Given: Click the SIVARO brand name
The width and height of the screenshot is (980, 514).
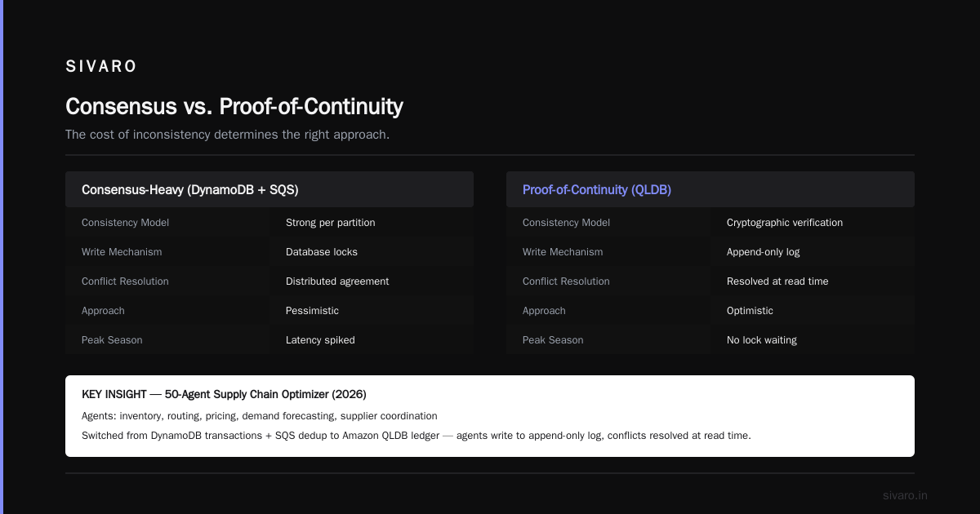Looking at the screenshot, I should 101,67.
